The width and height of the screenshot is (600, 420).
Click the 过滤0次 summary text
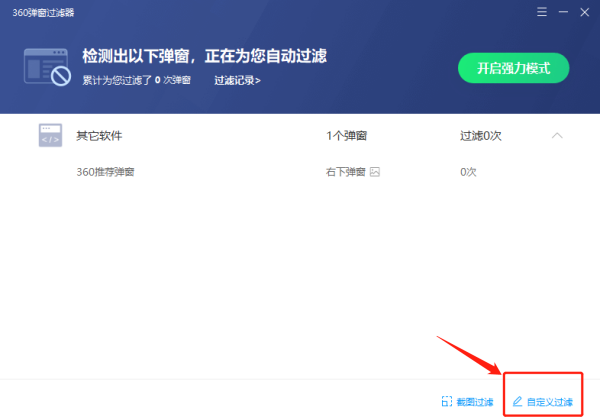[481, 136]
